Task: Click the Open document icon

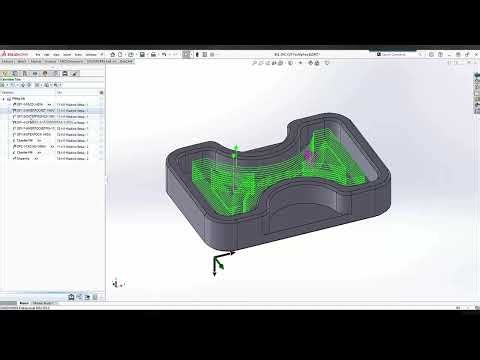Action: pos(131,54)
